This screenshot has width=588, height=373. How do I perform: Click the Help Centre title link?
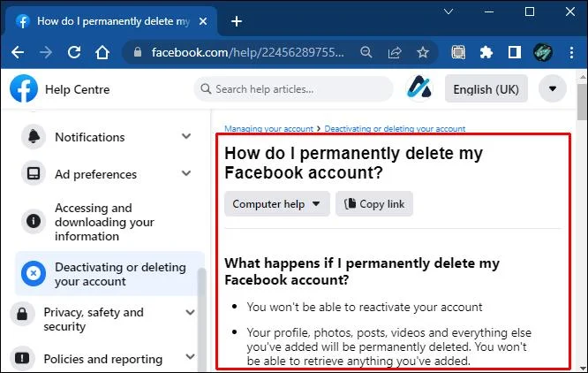point(77,89)
